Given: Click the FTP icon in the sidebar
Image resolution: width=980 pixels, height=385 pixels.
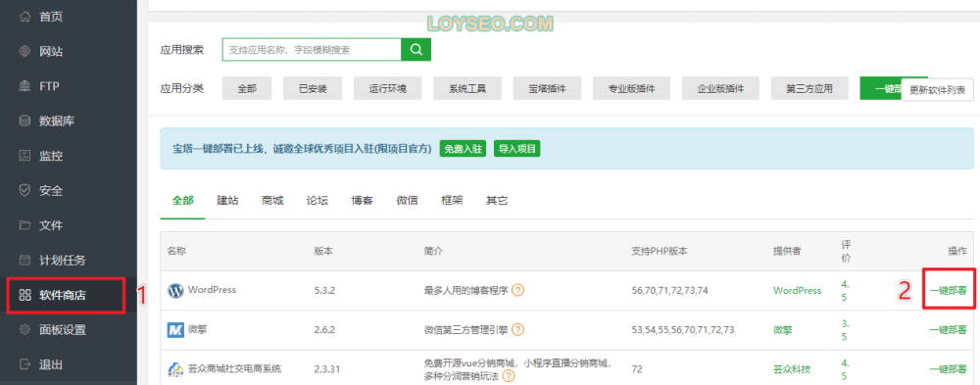Looking at the screenshot, I should pos(25,85).
